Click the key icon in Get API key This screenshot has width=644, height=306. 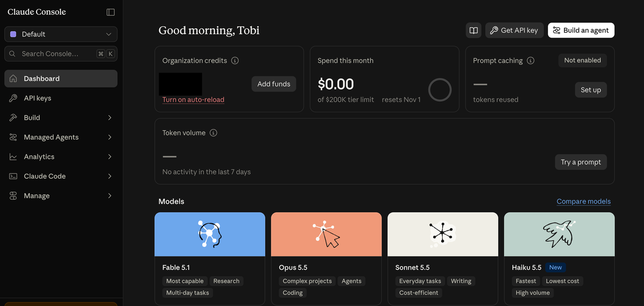click(x=494, y=31)
